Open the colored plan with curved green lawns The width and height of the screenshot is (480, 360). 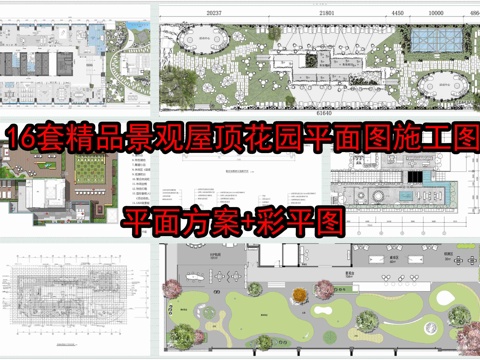[319, 299]
